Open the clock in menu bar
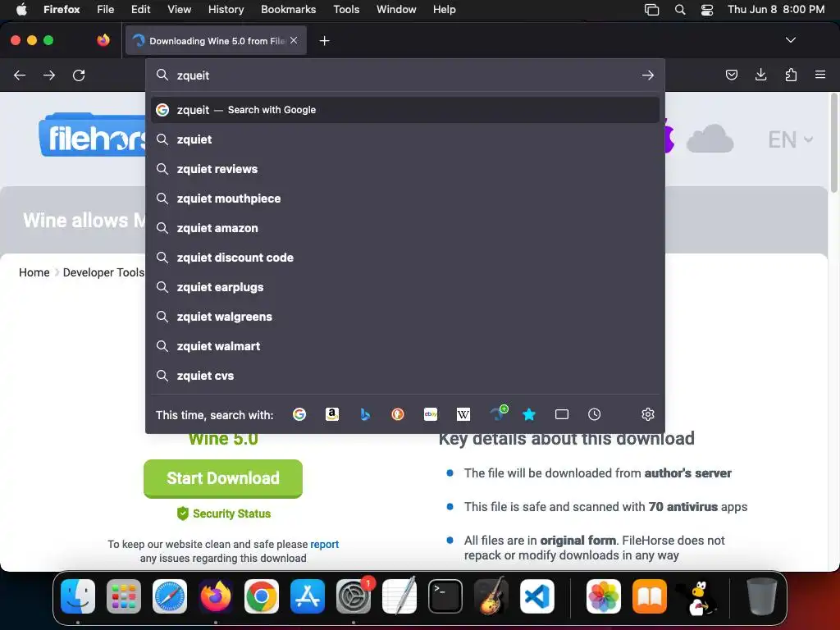The image size is (840, 630). (x=776, y=10)
